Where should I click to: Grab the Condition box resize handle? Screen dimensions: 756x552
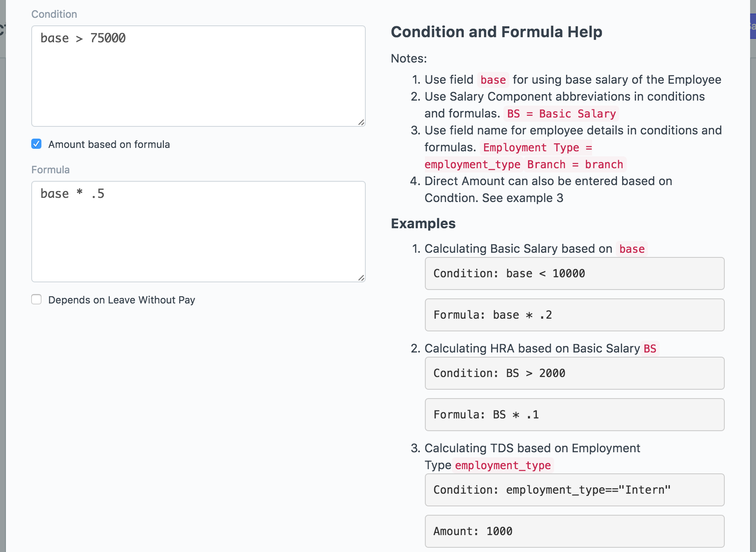361,122
